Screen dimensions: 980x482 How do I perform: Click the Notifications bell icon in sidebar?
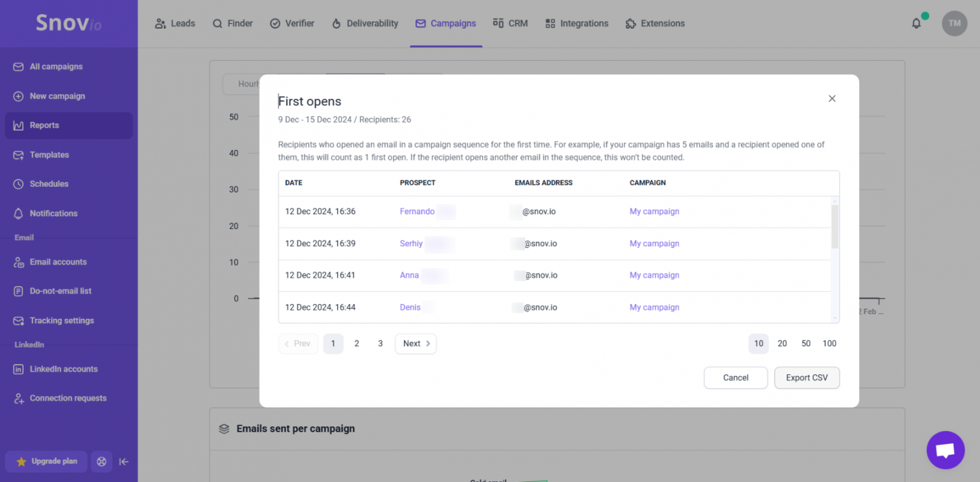(19, 214)
